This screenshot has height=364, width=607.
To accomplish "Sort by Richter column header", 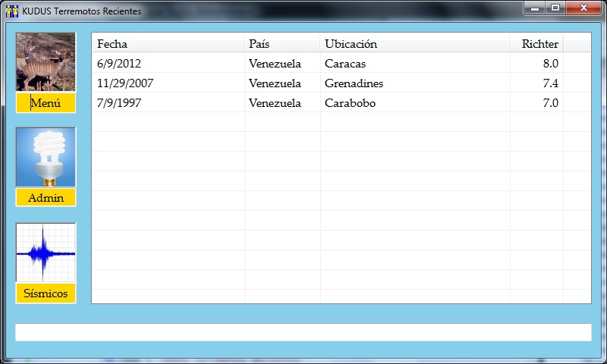I will (537, 44).
